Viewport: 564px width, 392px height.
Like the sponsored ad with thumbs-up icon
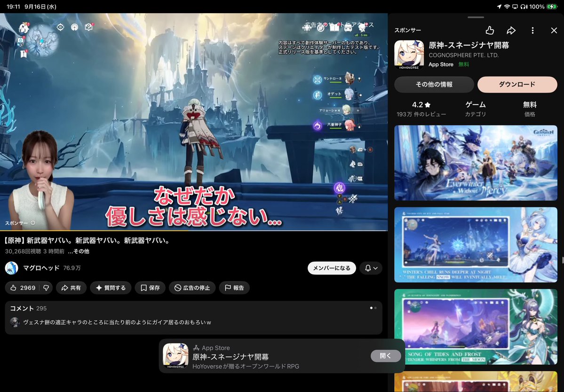point(490,31)
